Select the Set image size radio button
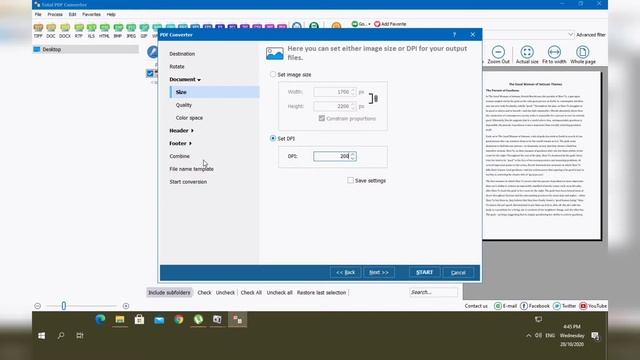 click(x=273, y=74)
